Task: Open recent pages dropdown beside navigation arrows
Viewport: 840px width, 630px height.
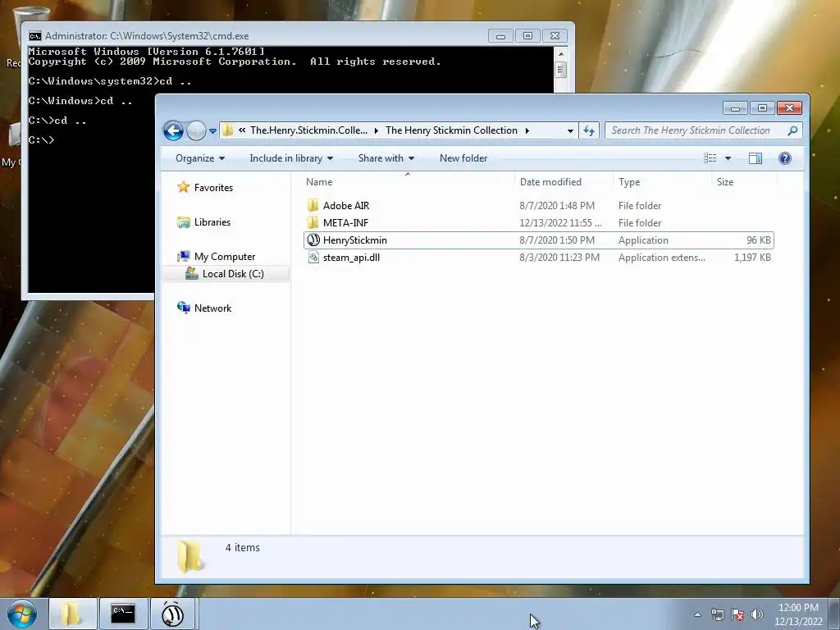Action: tap(212, 130)
